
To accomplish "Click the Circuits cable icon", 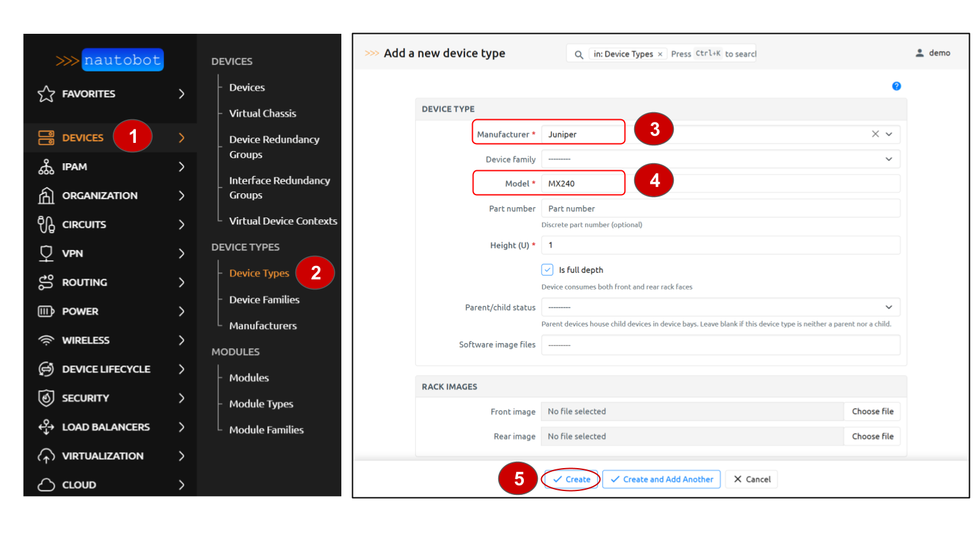I will point(46,224).
